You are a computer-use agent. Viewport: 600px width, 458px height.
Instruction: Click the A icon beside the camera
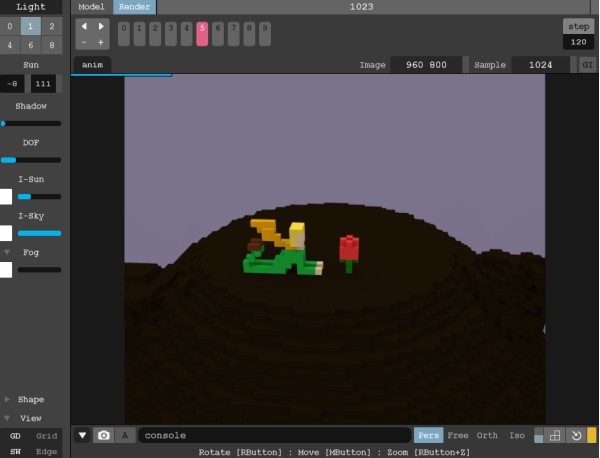pyautogui.click(x=124, y=435)
